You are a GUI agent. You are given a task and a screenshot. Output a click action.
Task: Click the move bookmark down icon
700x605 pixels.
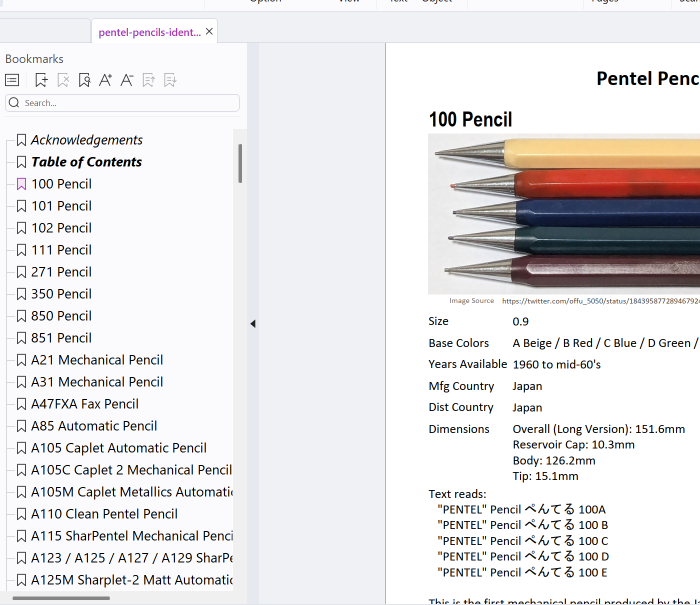click(170, 80)
